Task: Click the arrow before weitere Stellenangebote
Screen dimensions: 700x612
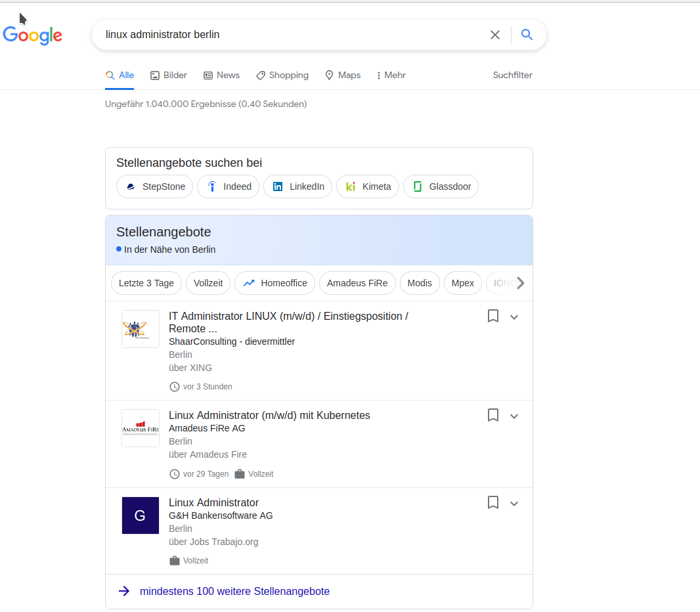Action: pos(124,591)
